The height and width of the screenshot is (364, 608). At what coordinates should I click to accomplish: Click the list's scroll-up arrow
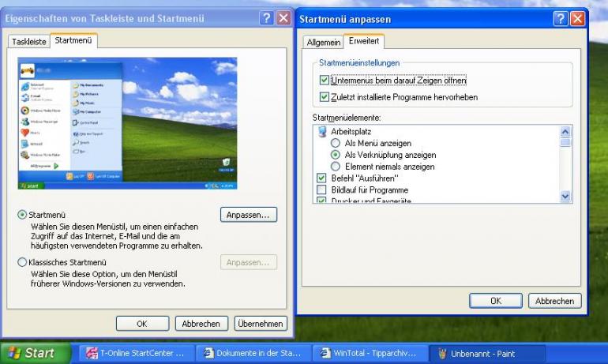[x=565, y=131]
